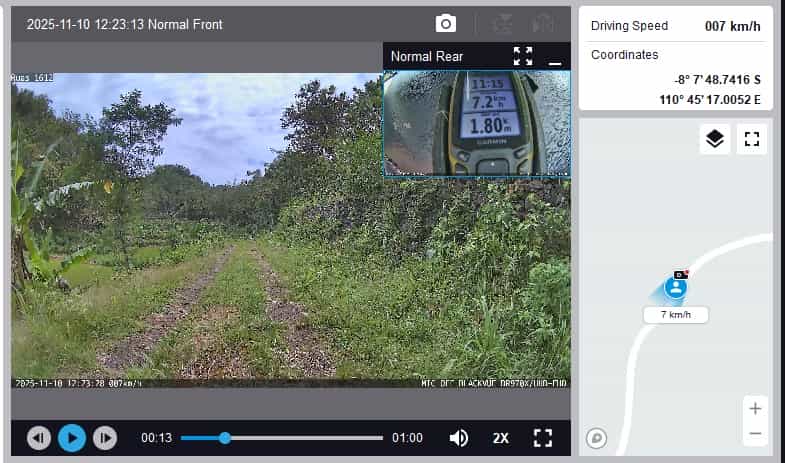786x463 pixels.
Task: Change the 2X playback speed
Action: pos(501,438)
